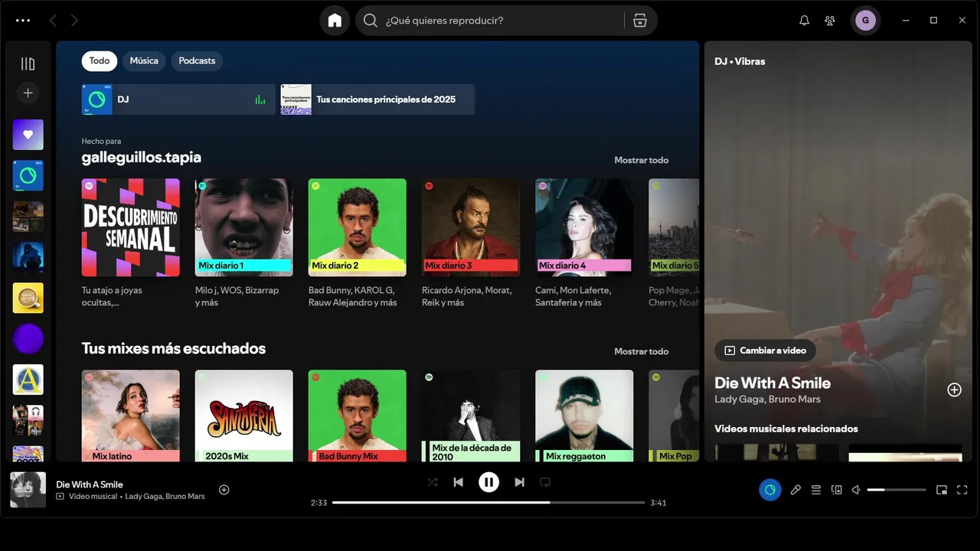Image resolution: width=980 pixels, height=551 pixels.
Task: Go to the Home screen icon
Action: [x=335, y=21]
